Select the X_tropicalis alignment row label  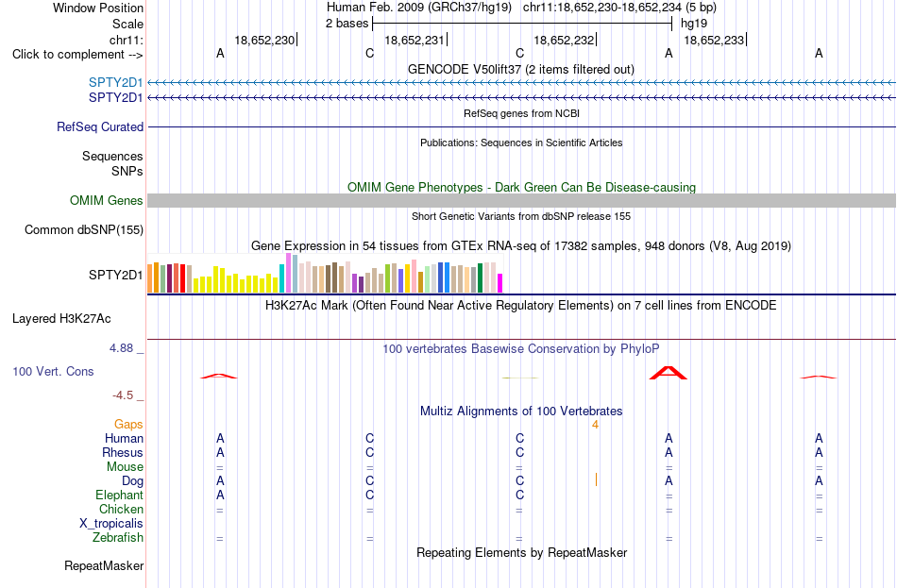pyautogui.click(x=111, y=524)
